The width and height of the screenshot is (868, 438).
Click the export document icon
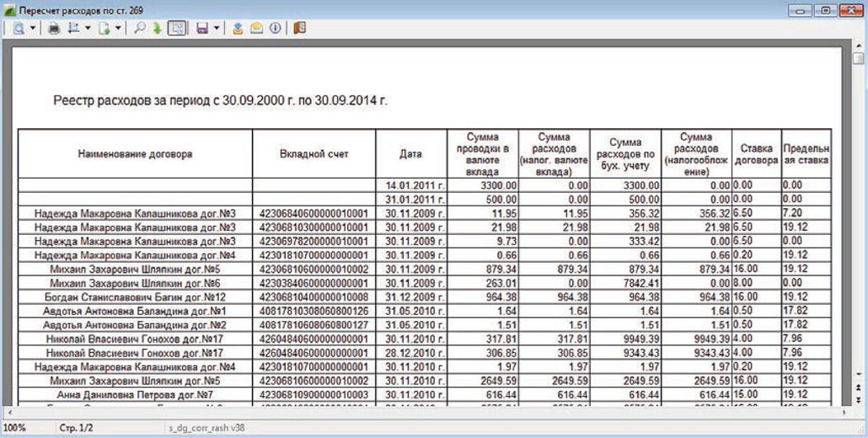[104, 28]
